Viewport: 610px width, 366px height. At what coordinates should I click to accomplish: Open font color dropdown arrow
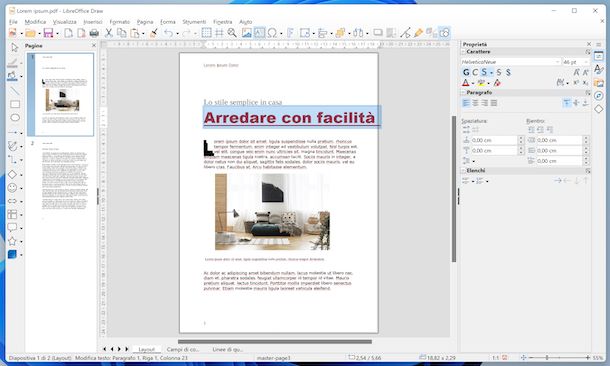pos(473,83)
